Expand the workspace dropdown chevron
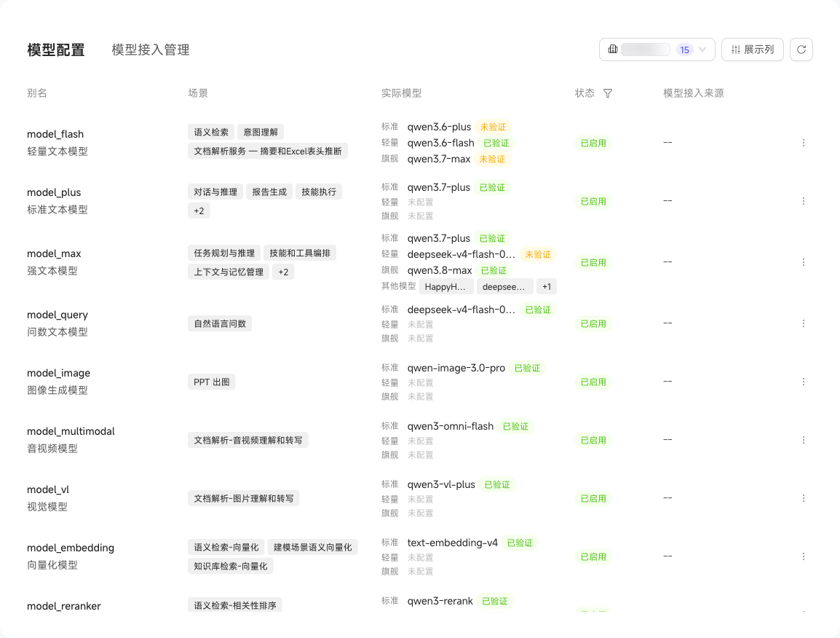Image resolution: width=840 pixels, height=638 pixels. 702,50
